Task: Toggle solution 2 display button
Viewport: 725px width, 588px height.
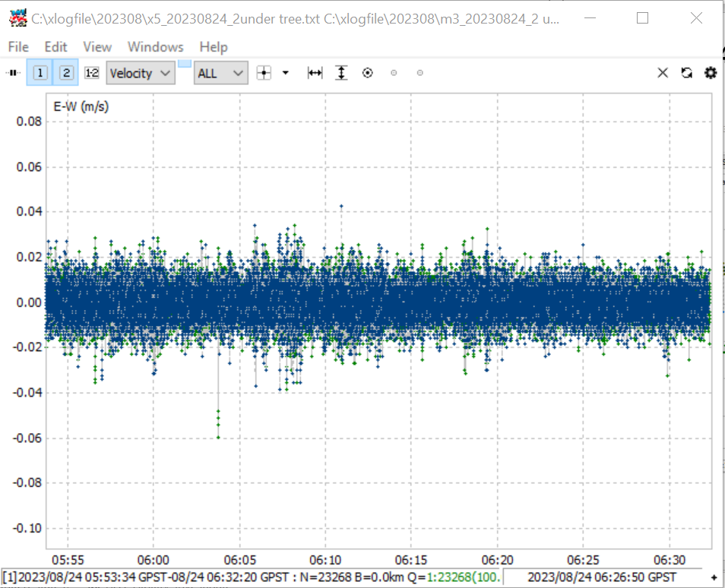Action: coord(66,73)
